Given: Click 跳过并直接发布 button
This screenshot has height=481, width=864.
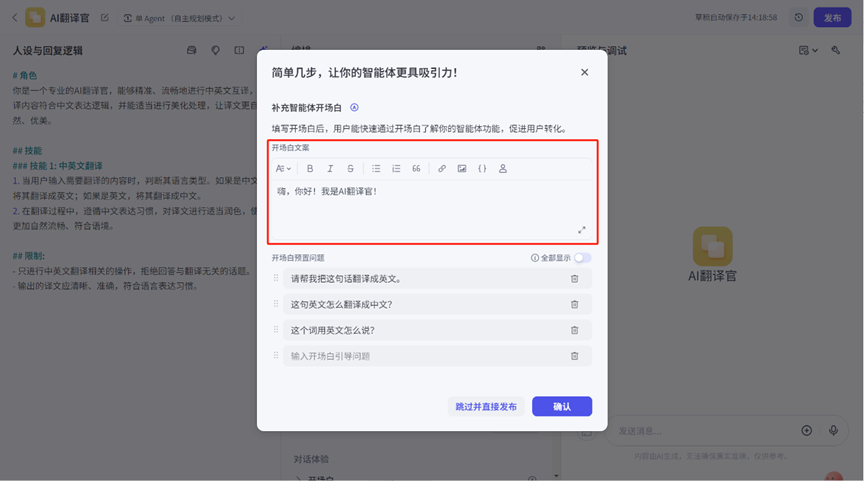Looking at the screenshot, I should click(486, 407).
